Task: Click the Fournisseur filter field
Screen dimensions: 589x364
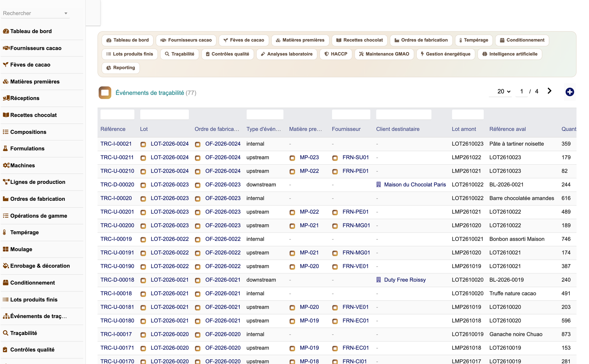Action: coord(351,115)
